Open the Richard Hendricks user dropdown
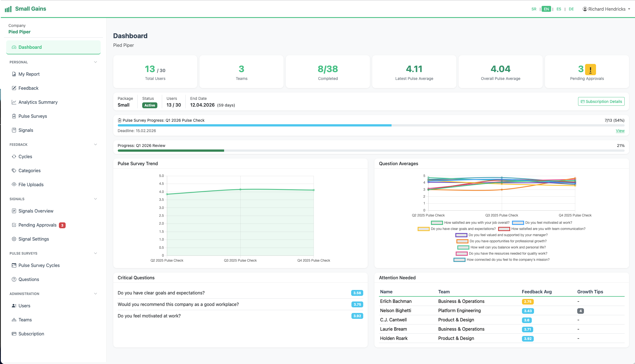The image size is (635, 364). (607, 9)
